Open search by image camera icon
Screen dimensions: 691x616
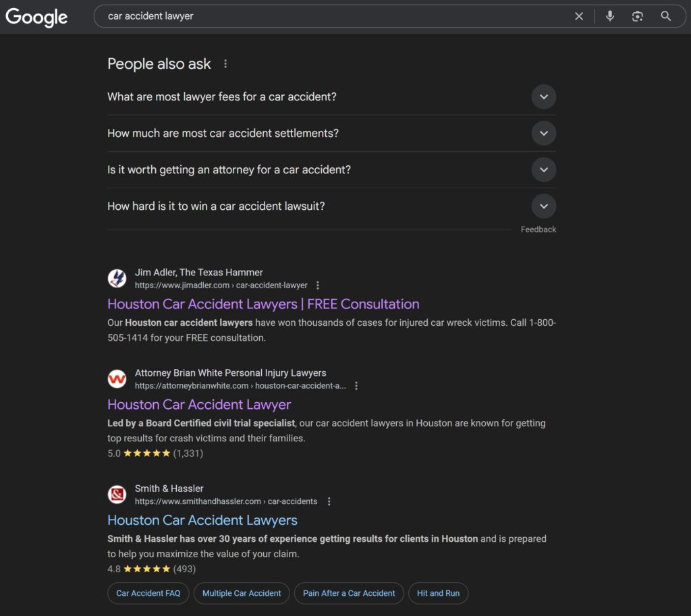pos(637,16)
